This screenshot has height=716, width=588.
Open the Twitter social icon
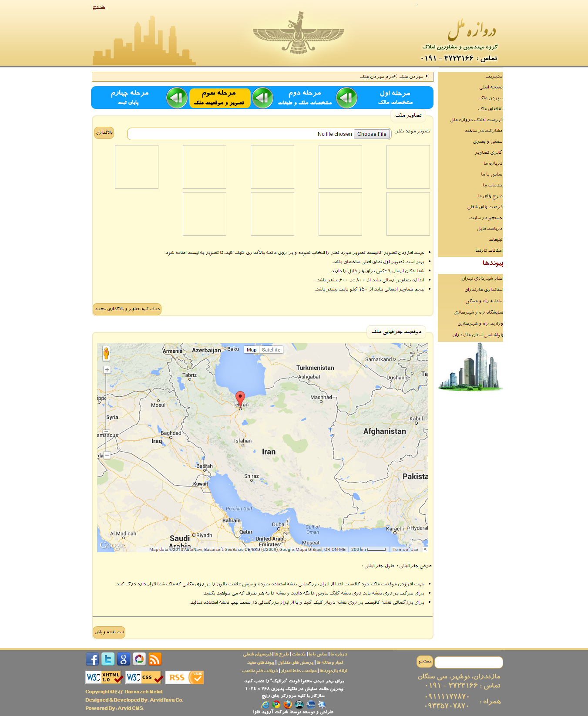(108, 659)
